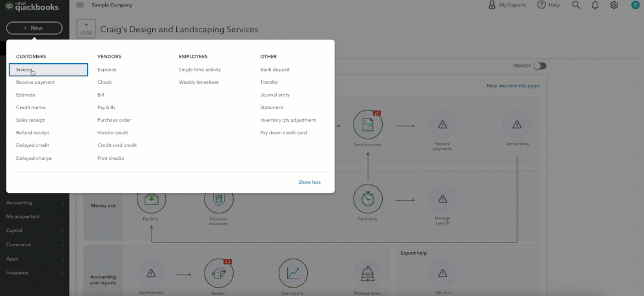
Task: Select Receive payment menu entry
Action: pyautogui.click(x=35, y=82)
